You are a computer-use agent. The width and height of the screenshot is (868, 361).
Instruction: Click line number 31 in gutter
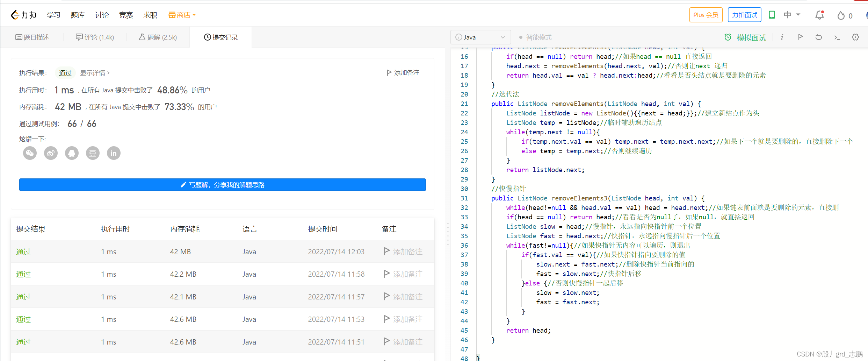pos(464,198)
